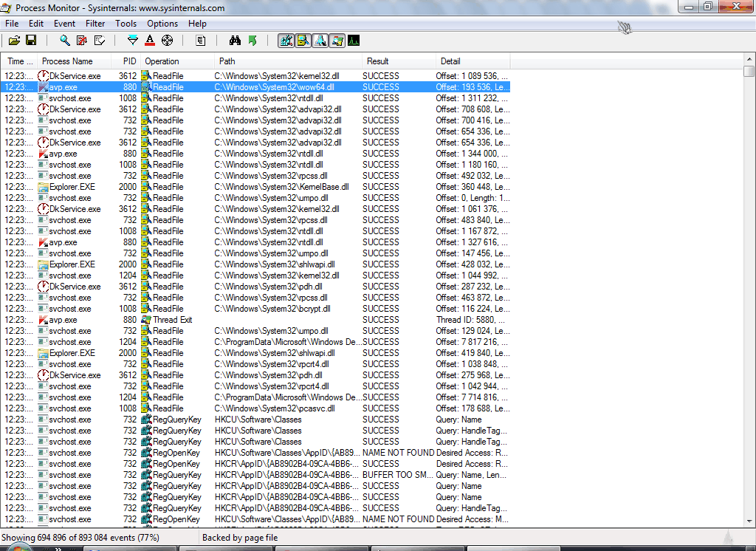Select the crosshair Include Process From Window icon
The width and height of the screenshot is (756, 551).
(x=167, y=41)
